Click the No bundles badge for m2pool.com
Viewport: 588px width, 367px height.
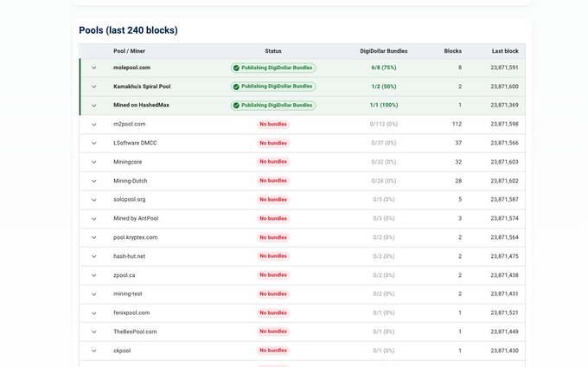point(273,125)
